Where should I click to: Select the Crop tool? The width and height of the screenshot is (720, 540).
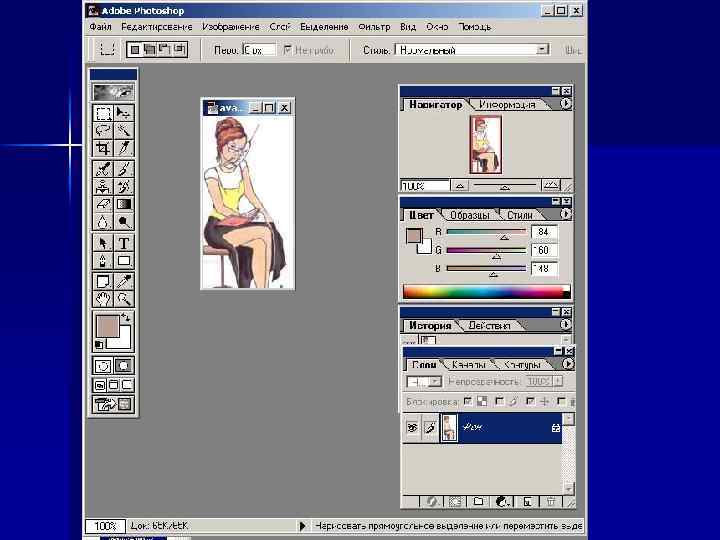(103, 148)
